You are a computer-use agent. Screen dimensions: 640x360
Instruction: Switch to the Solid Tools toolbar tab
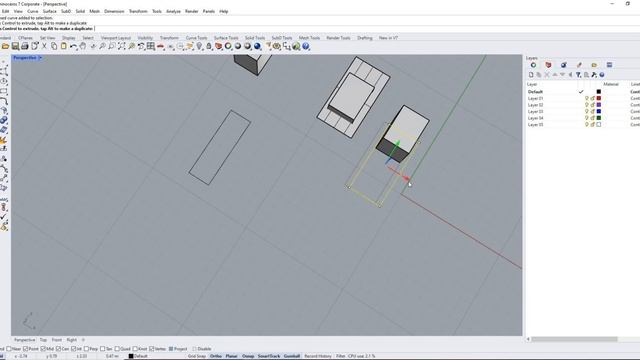click(255, 38)
